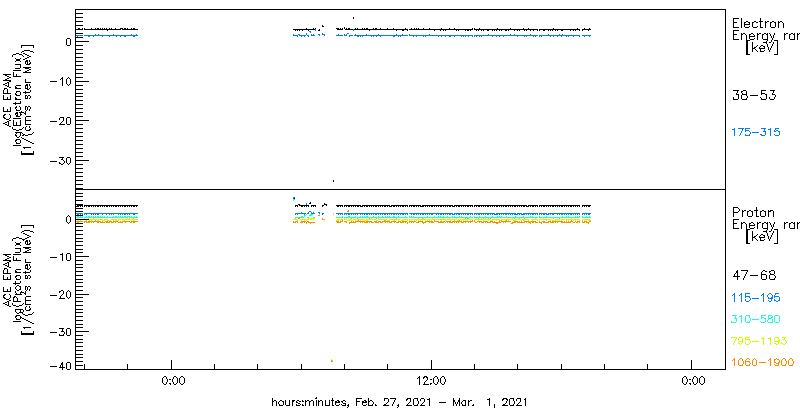This screenshot has height=410, width=800.
Task: Select the 795-1193 proton energy label
Action: pyautogui.click(x=759, y=341)
